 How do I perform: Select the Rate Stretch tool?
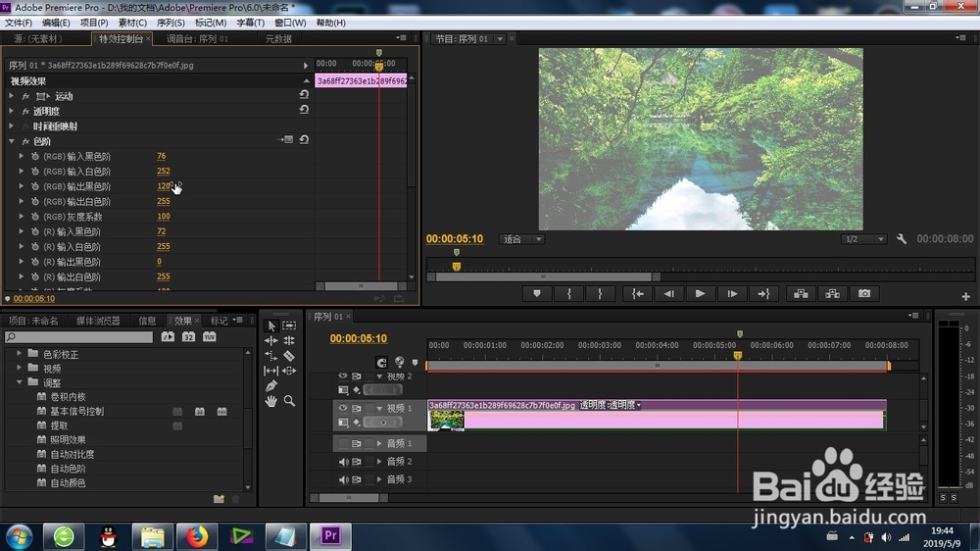(271, 356)
